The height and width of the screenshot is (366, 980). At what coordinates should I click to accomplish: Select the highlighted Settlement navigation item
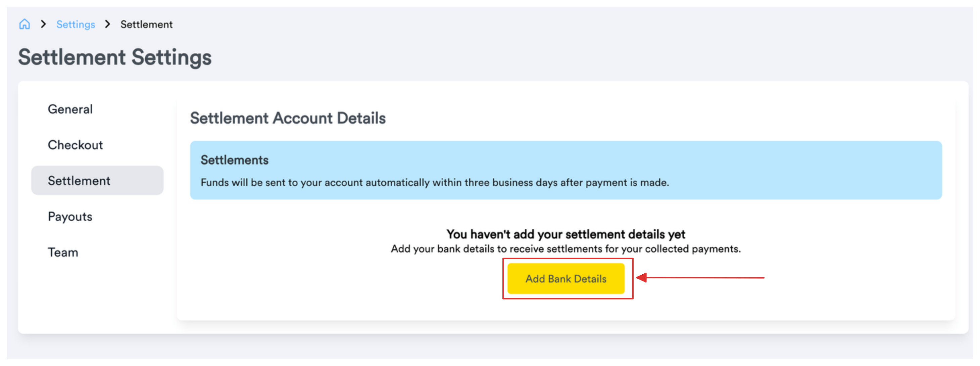point(97,180)
